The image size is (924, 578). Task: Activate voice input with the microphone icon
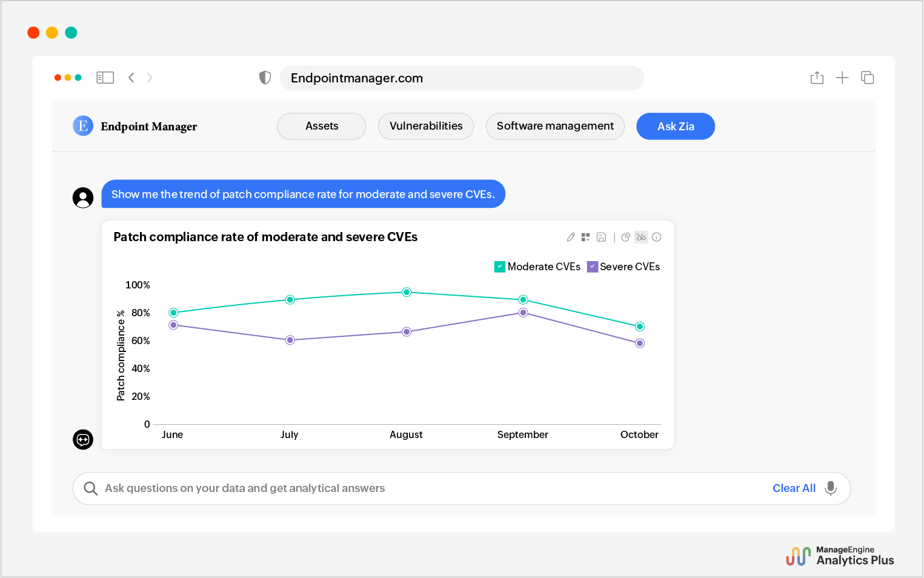pyautogui.click(x=830, y=488)
